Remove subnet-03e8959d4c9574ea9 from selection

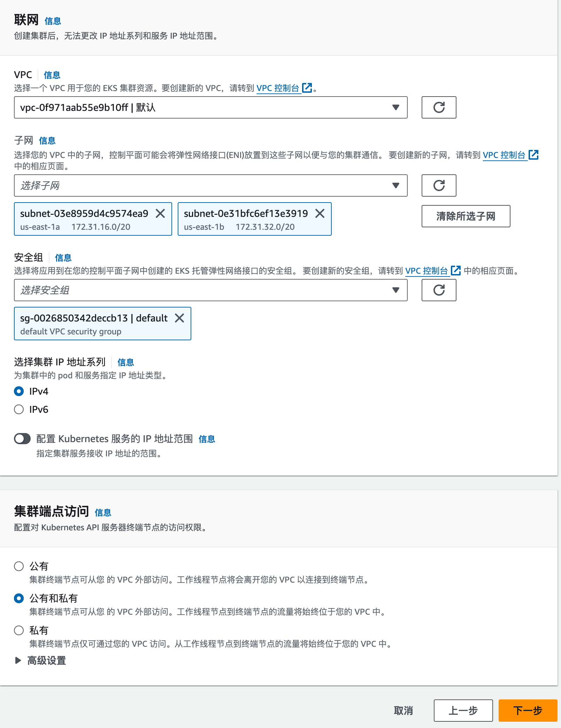[160, 213]
